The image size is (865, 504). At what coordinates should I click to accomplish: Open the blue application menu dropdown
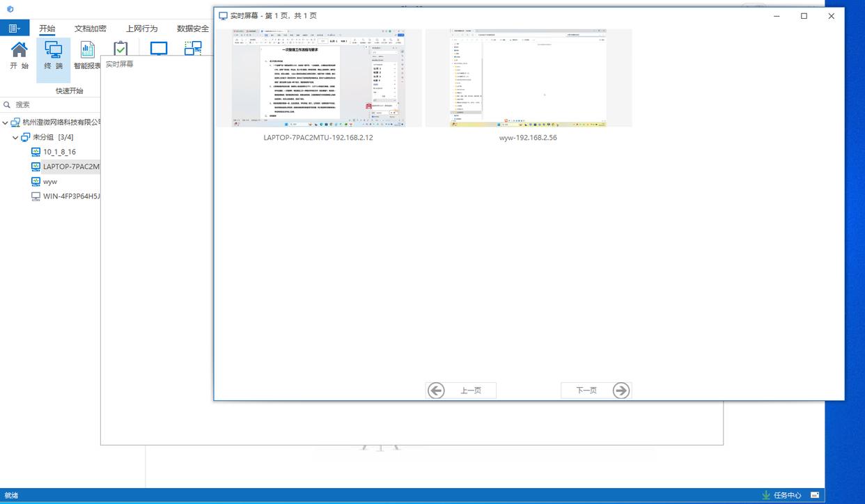point(14,29)
